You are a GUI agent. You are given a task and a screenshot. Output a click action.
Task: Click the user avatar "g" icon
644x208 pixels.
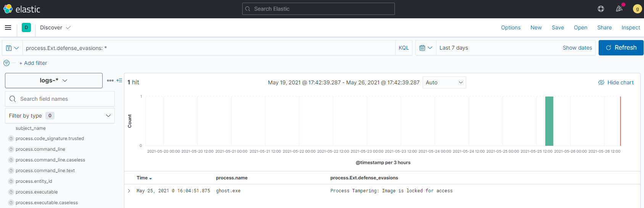coord(637,9)
